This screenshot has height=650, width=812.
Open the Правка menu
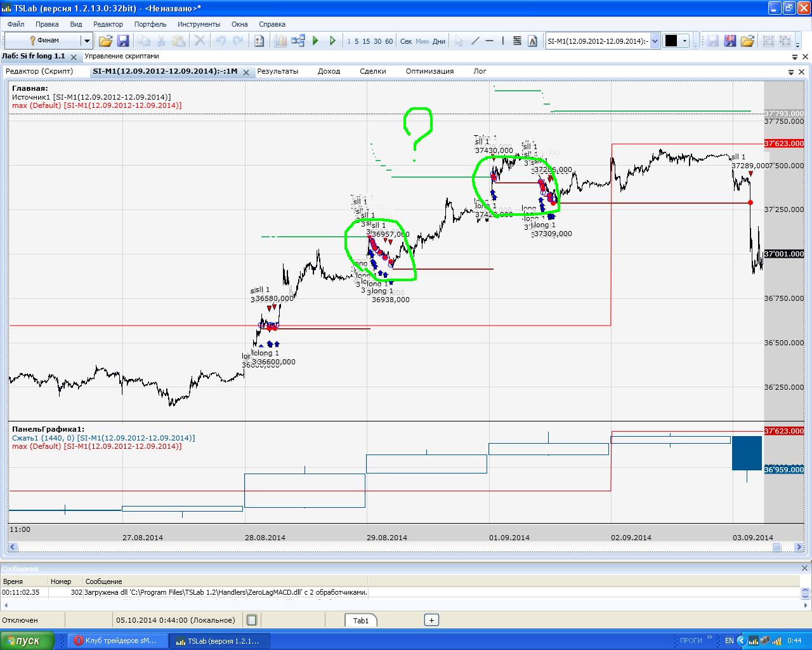(x=47, y=24)
